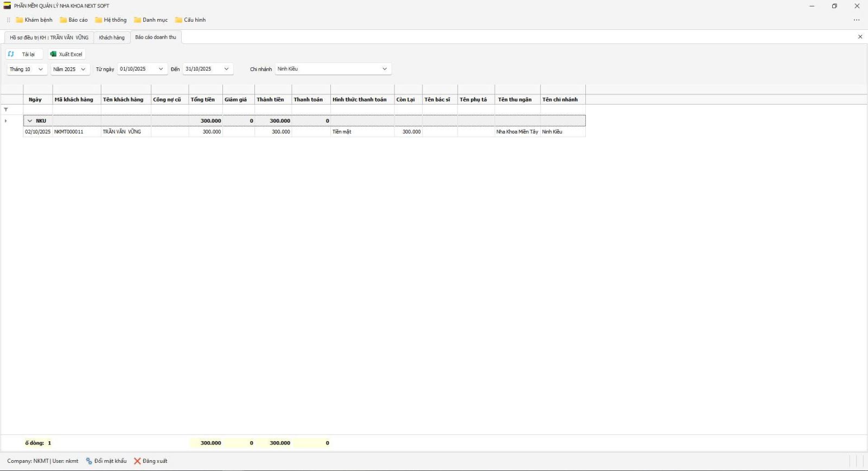
Task: Switch to Hồ sơ điều trị tab
Action: tap(49, 37)
